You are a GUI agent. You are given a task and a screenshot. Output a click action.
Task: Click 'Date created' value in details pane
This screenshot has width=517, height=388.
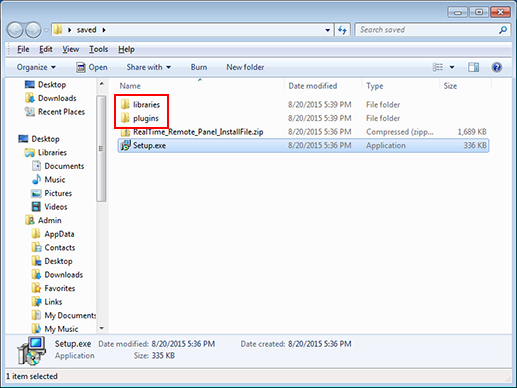tap(320, 344)
